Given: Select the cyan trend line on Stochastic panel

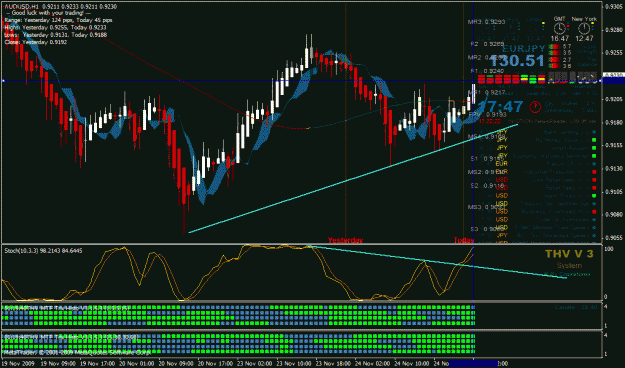Looking at the screenshot, I should coord(437,262).
